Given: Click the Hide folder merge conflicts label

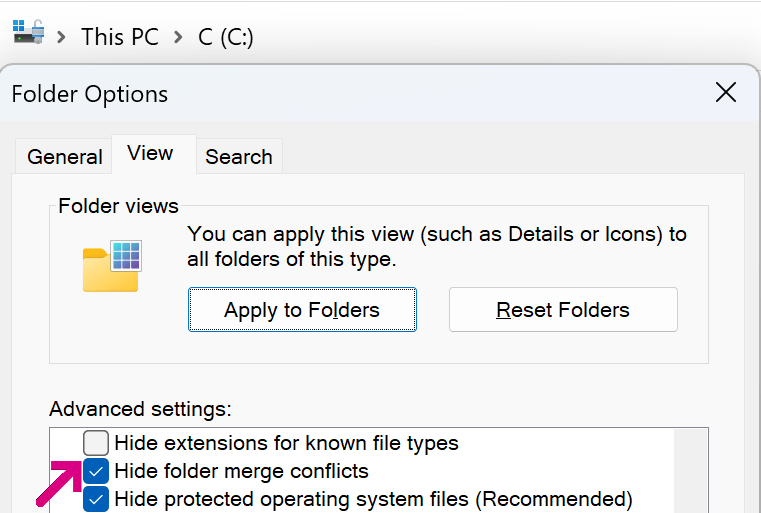Looking at the screenshot, I should point(241,471).
